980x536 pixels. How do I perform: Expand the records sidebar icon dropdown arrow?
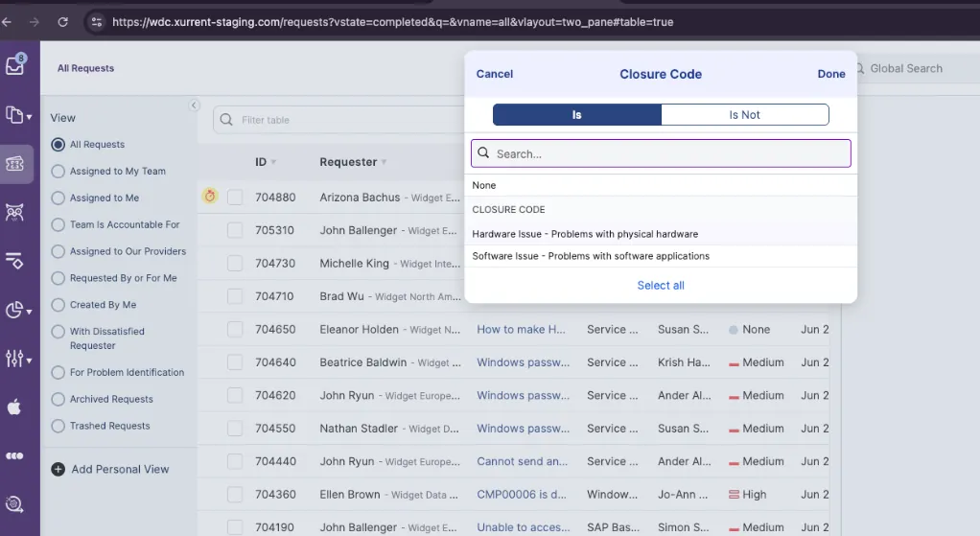(29, 117)
